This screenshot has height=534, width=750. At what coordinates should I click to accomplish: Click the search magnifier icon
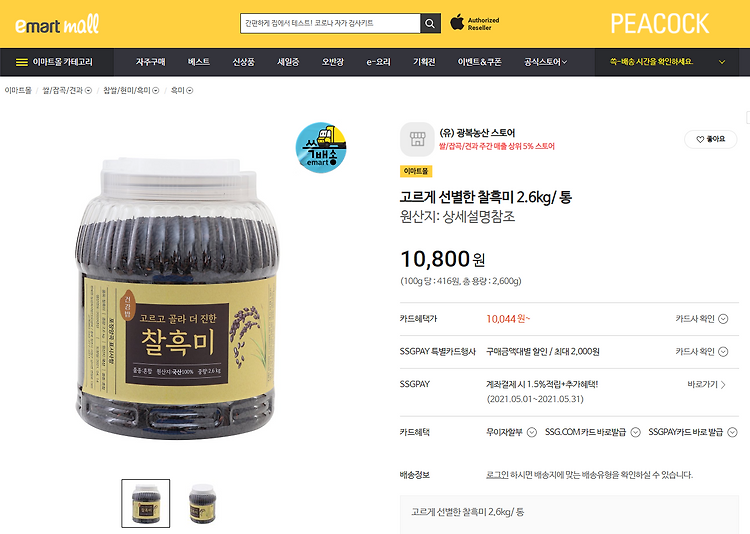pos(430,23)
